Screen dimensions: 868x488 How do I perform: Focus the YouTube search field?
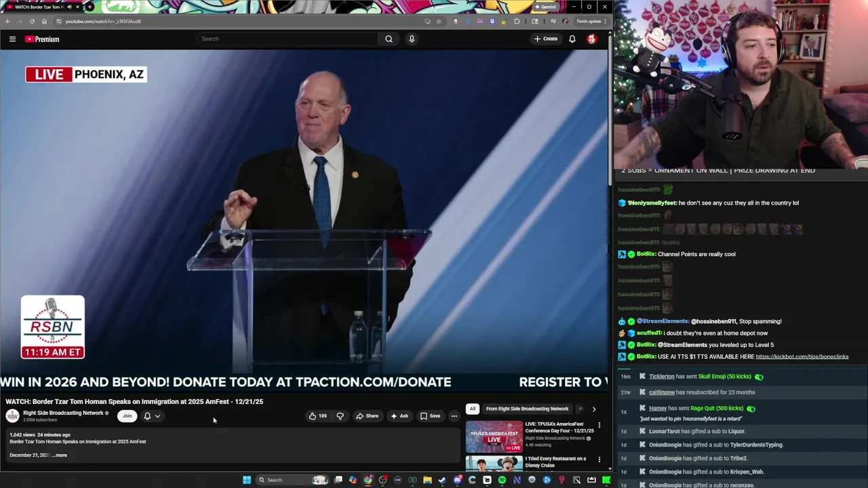point(288,39)
